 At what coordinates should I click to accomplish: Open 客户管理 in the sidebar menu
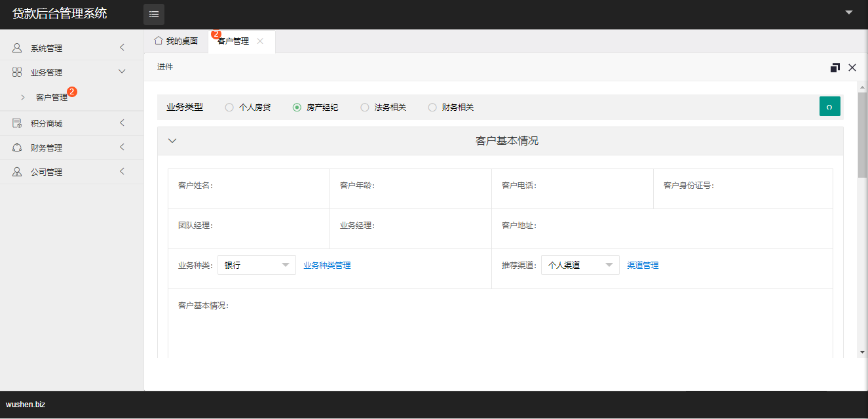[x=52, y=97]
